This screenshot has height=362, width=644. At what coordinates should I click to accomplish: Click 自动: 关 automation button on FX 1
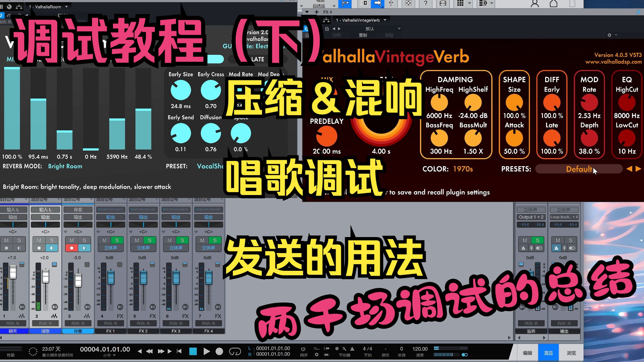click(110, 323)
